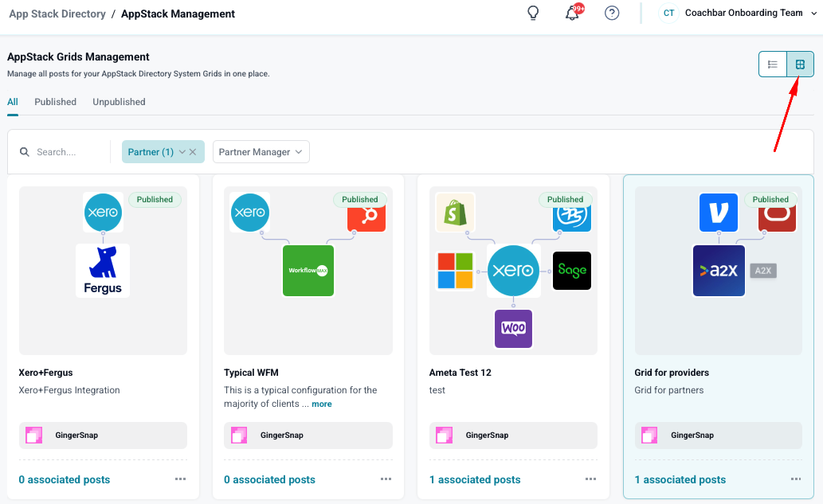Click the Fergus dog logo
This screenshot has height=504, width=823.
(102, 271)
